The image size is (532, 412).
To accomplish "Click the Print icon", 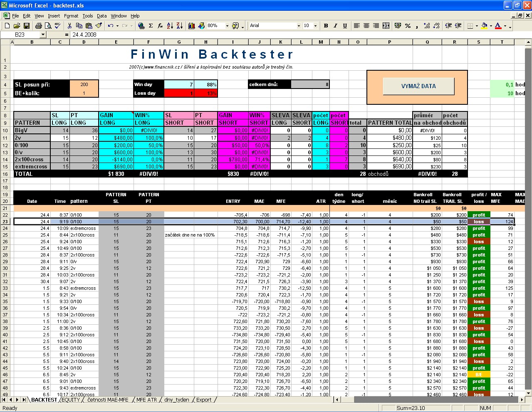I will point(38,26).
